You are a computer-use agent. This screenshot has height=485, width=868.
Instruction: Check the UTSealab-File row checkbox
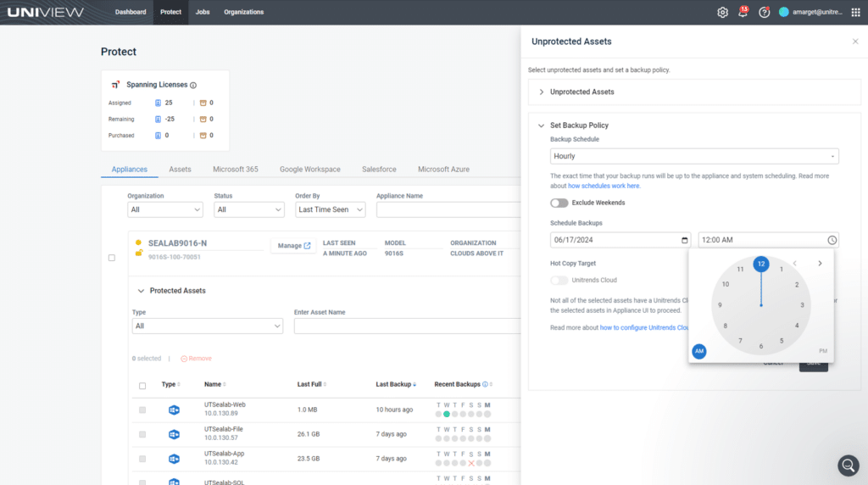[x=142, y=435]
